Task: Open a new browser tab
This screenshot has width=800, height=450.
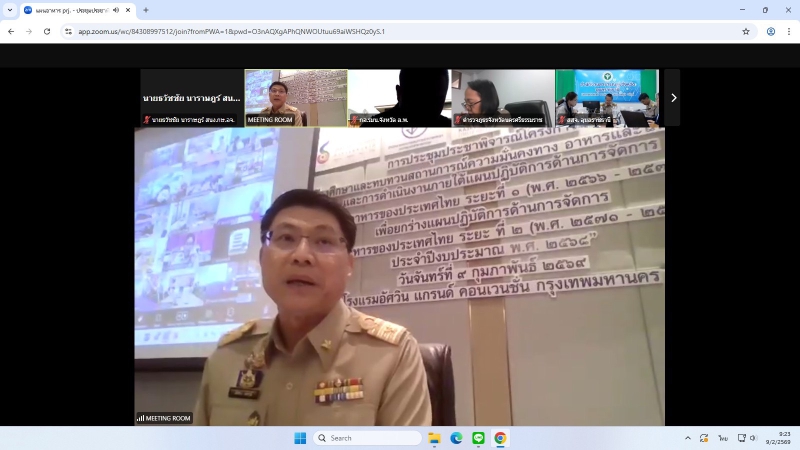Action: (x=146, y=10)
